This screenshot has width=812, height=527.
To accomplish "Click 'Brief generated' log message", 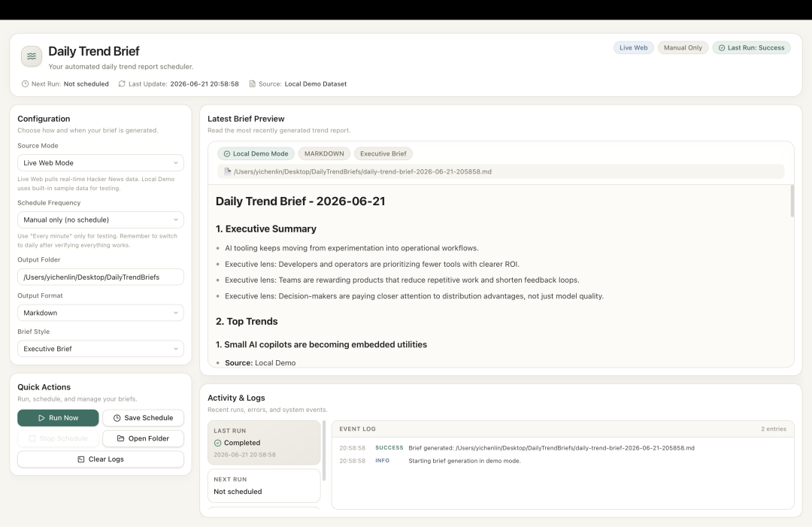I will [551, 448].
